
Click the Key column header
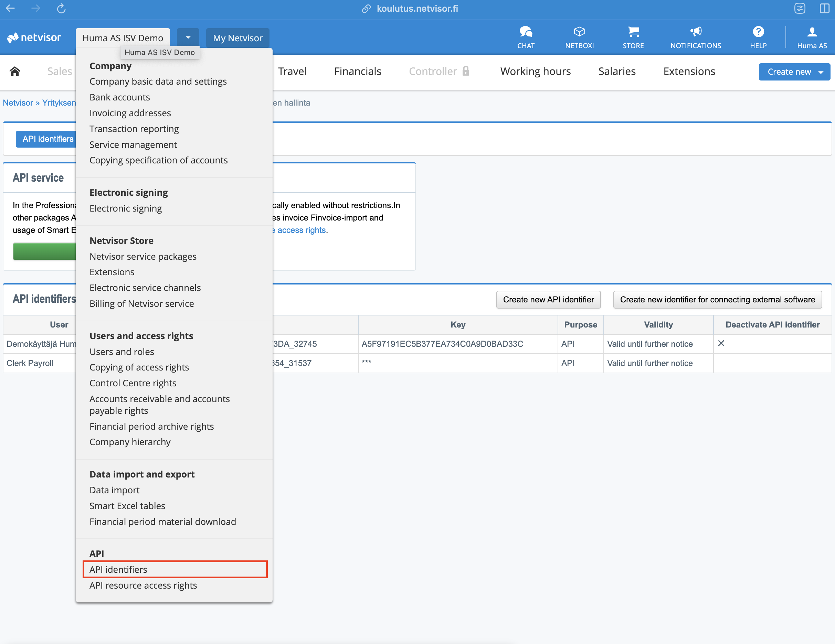pyautogui.click(x=458, y=324)
